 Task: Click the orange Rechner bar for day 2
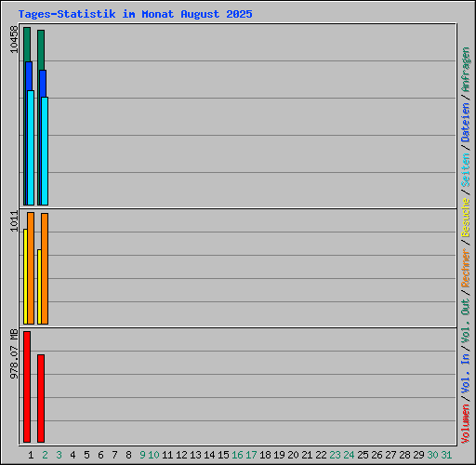pos(45,269)
